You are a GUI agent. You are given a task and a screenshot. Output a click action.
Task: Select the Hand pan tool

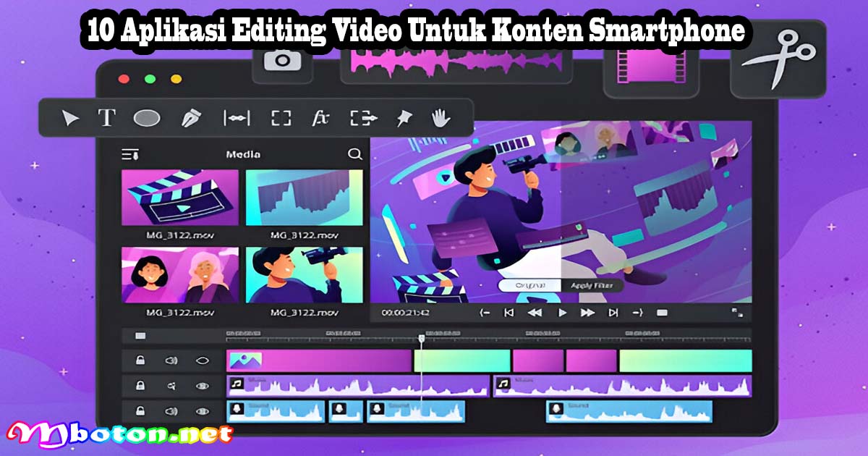click(441, 118)
